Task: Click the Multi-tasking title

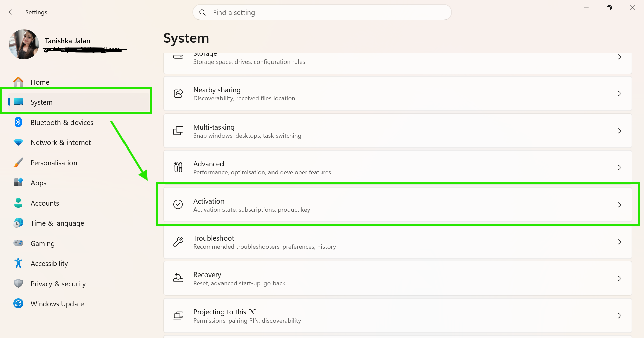Action: point(214,127)
